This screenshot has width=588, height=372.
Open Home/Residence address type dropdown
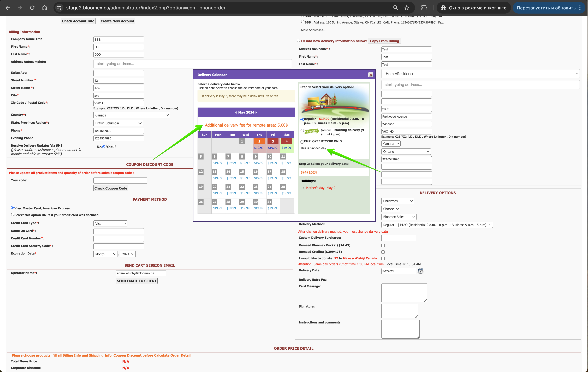(x=480, y=74)
